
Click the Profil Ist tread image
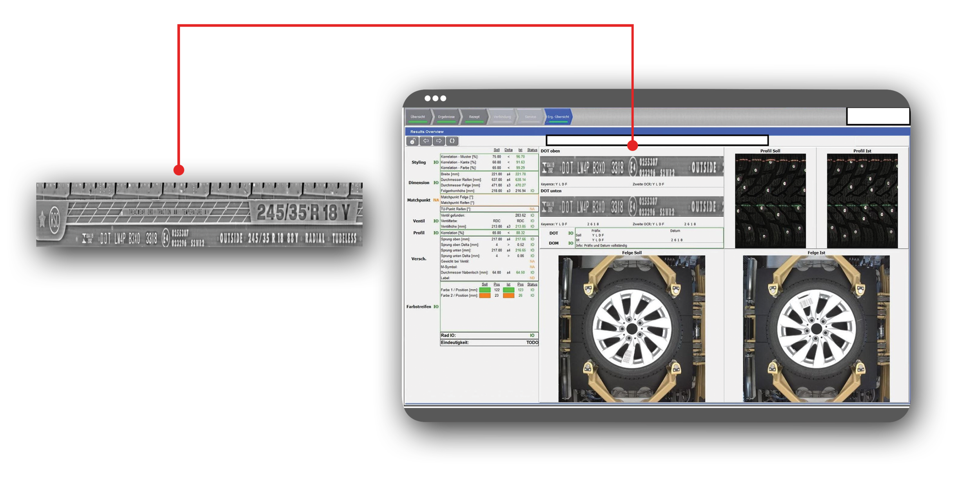point(862,201)
